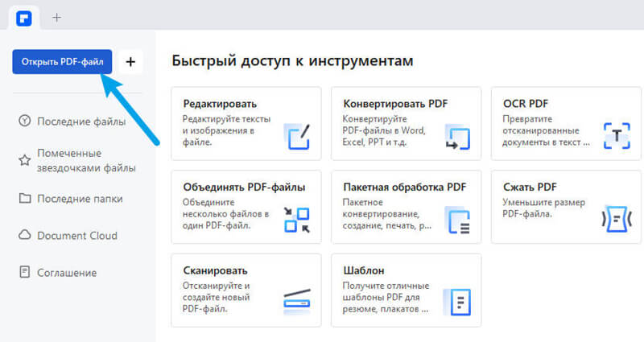Open the Document Cloud section
Screen dimensions: 644x342
pos(76,236)
